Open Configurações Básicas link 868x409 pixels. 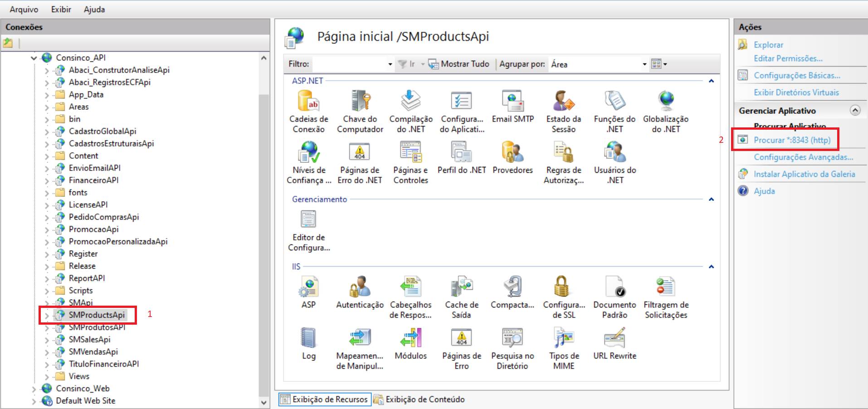pos(797,75)
